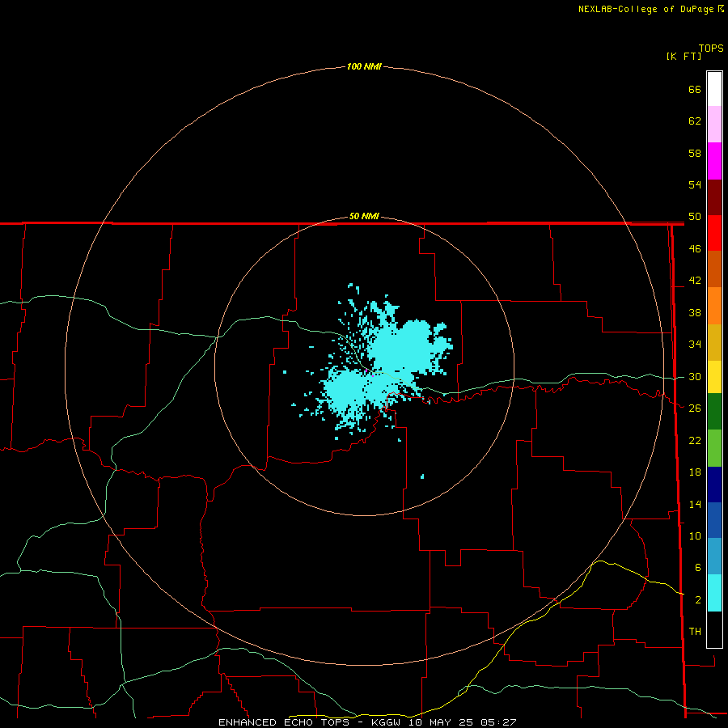Click the cyan swatch in the legend
This screenshot has height=728, width=728.
pos(714,593)
